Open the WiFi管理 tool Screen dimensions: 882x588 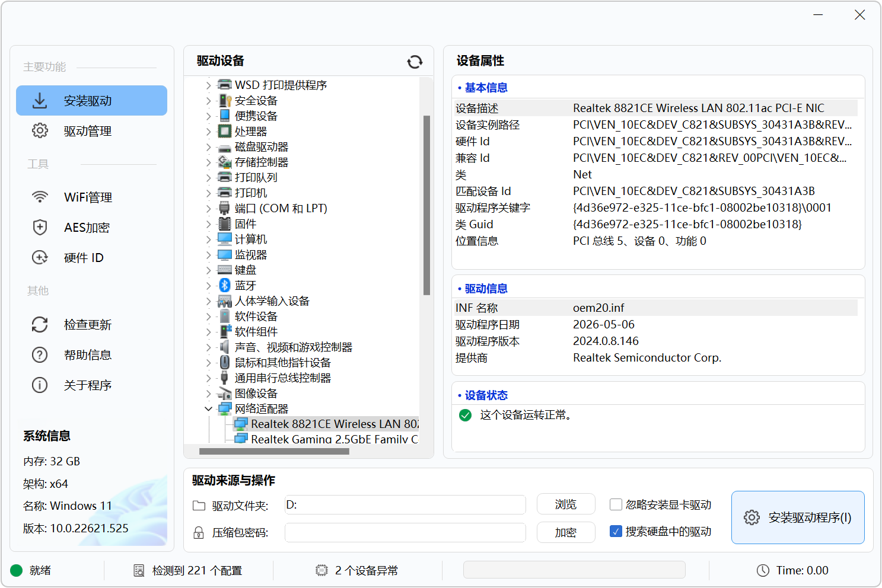[x=91, y=197]
